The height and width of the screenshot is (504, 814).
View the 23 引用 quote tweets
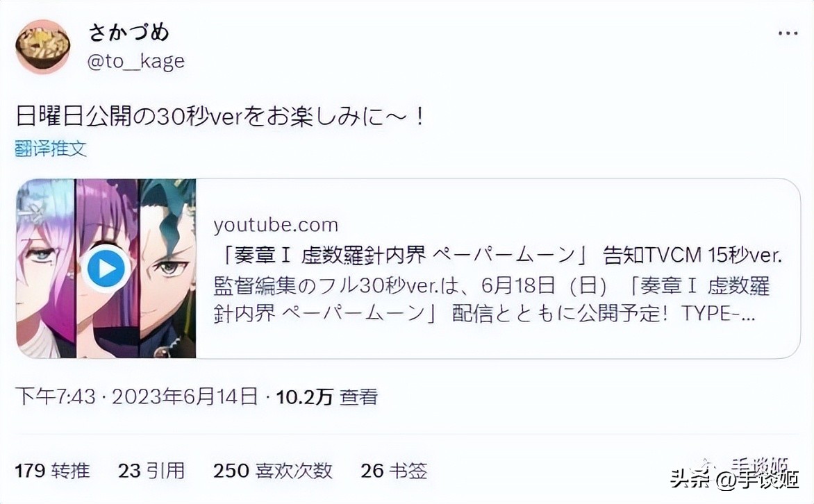[151, 471]
